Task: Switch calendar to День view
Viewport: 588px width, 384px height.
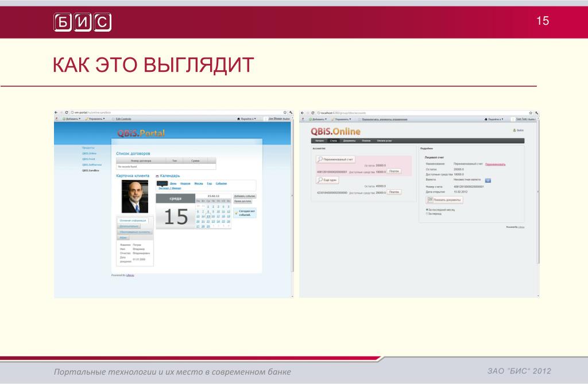Action: (x=173, y=183)
